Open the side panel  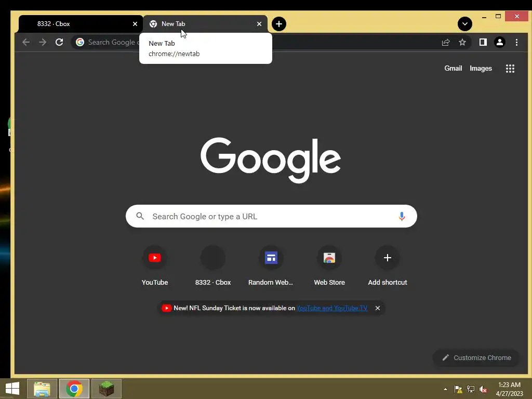click(x=483, y=42)
